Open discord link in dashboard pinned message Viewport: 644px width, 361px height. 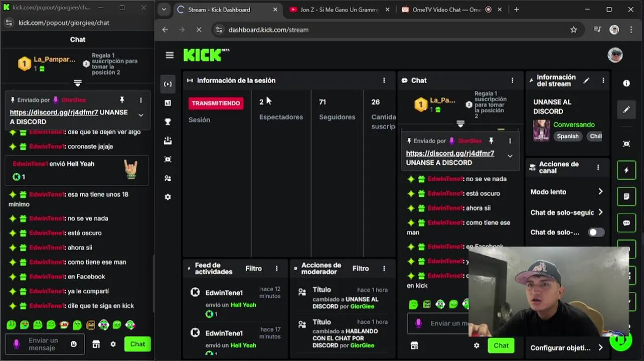[450, 153]
